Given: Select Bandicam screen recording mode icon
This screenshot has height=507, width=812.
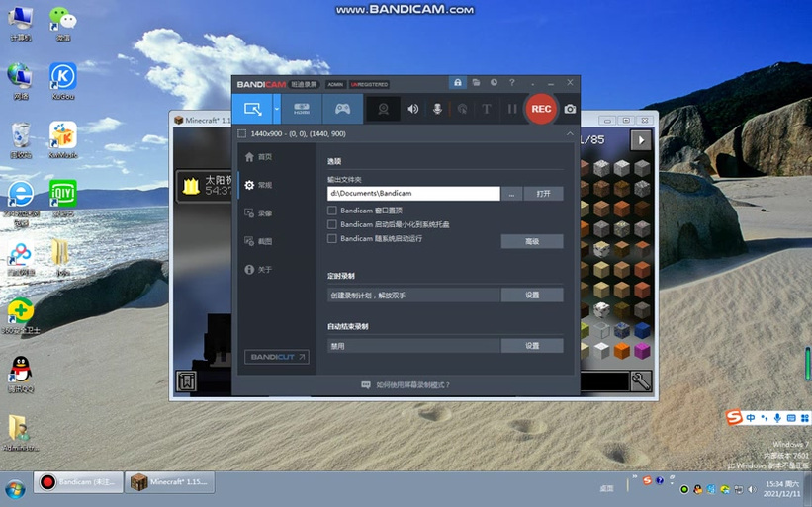Looking at the screenshot, I should (252, 109).
